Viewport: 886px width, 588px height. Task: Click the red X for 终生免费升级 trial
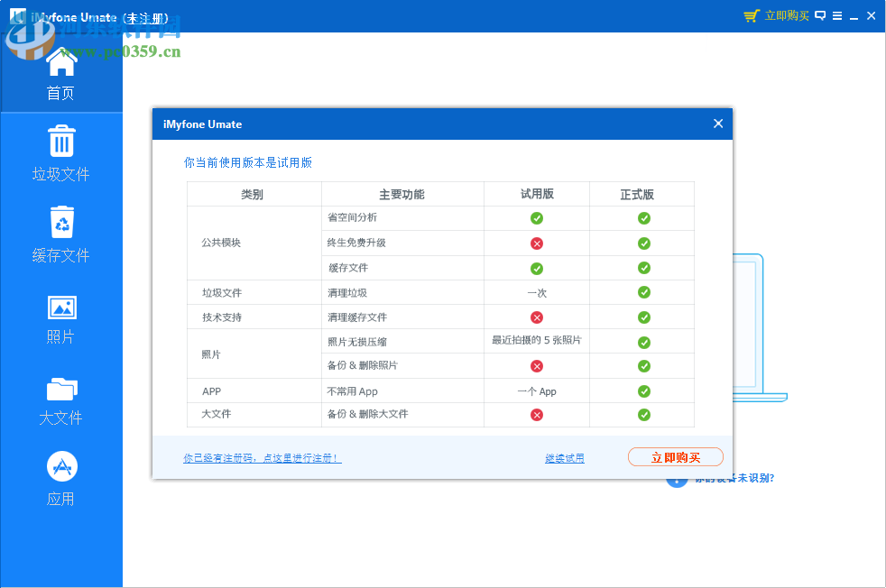pyautogui.click(x=536, y=243)
